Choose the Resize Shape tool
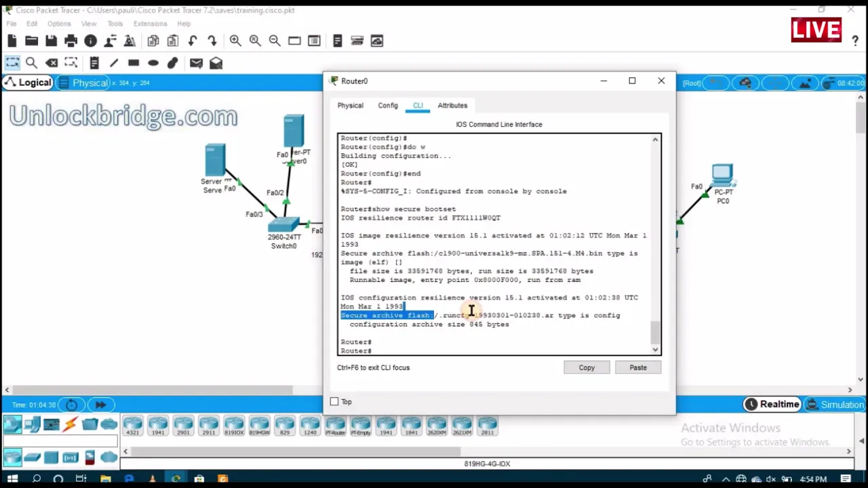 pos(71,63)
